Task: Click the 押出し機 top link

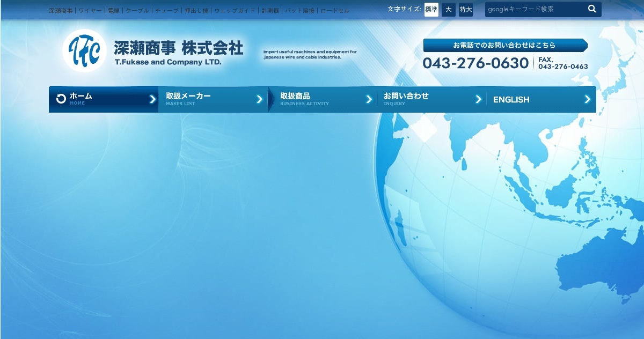Action: (196, 11)
